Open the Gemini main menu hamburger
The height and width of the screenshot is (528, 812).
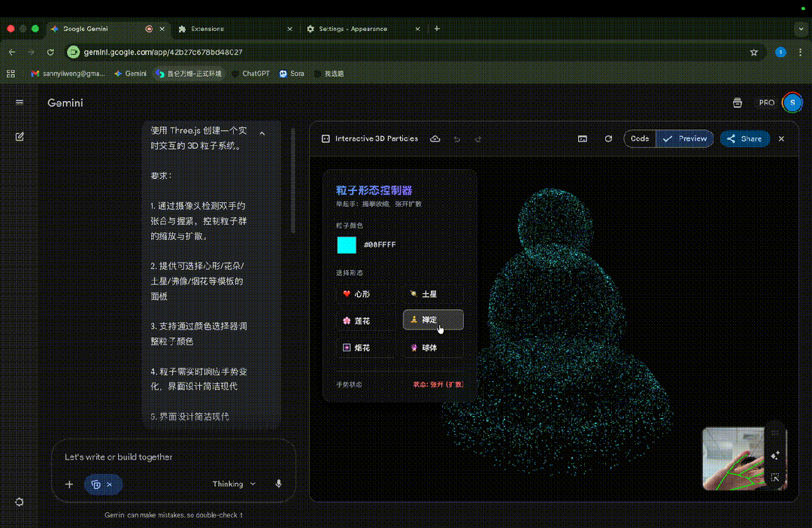(x=20, y=102)
